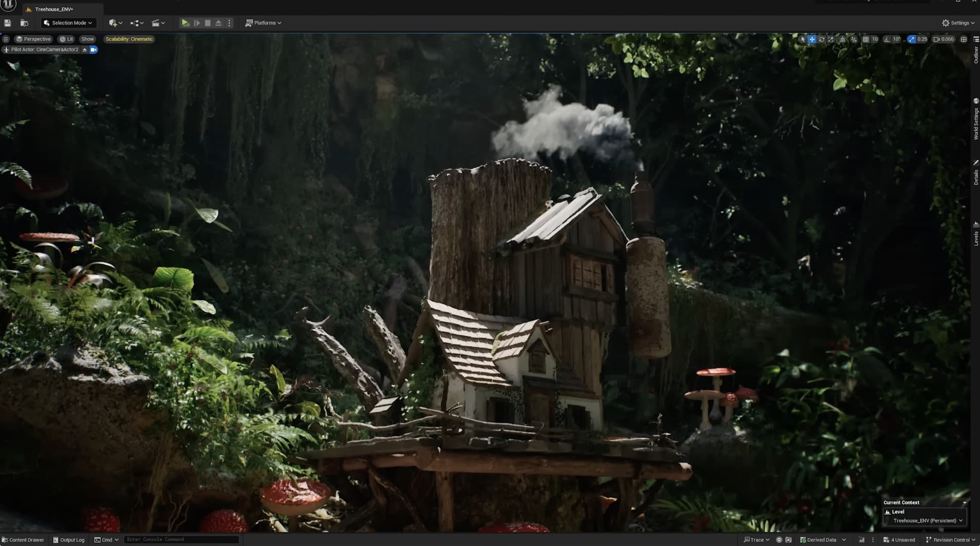Image resolution: width=980 pixels, height=546 pixels.
Task: Click the Save Current Level icon
Action: tap(7, 23)
